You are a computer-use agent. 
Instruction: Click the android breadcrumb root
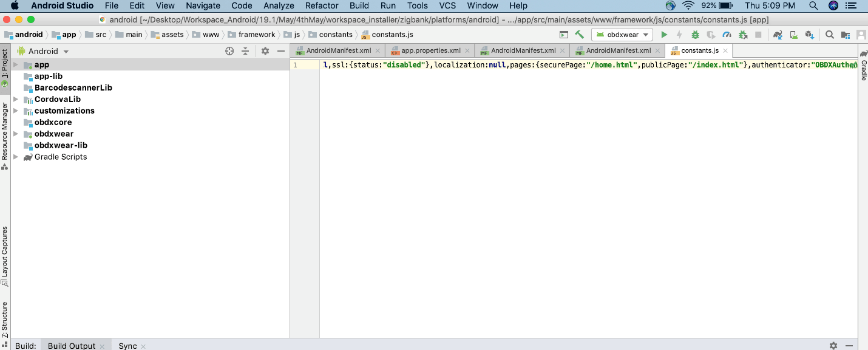[24, 35]
